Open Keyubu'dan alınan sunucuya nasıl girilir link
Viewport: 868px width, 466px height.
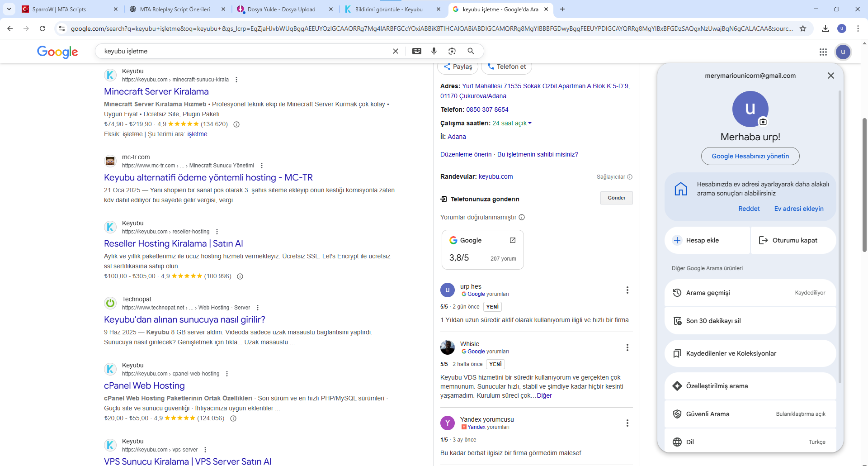pyautogui.click(x=184, y=319)
